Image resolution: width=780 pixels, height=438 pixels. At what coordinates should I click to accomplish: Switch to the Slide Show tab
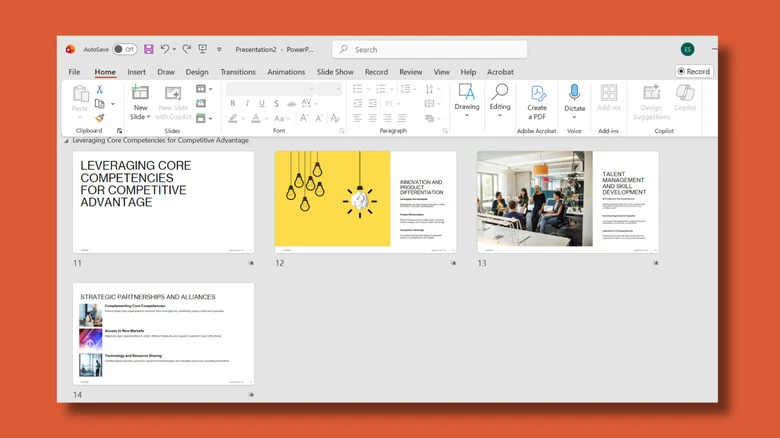point(335,72)
